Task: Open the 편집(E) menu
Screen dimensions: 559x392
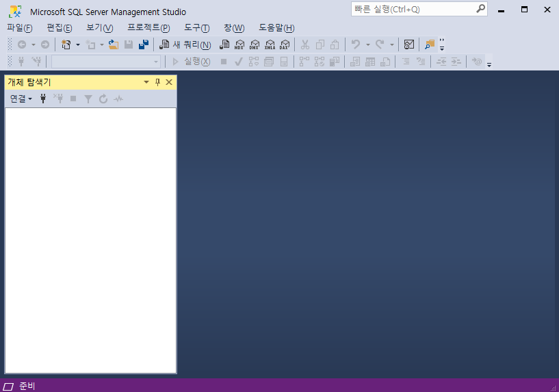Action: click(x=60, y=28)
